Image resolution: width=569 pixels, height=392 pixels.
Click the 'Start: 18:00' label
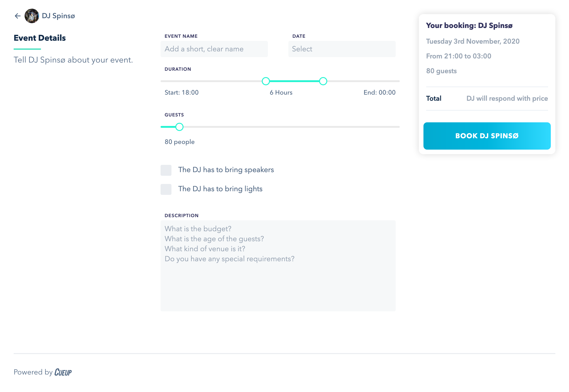(181, 93)
